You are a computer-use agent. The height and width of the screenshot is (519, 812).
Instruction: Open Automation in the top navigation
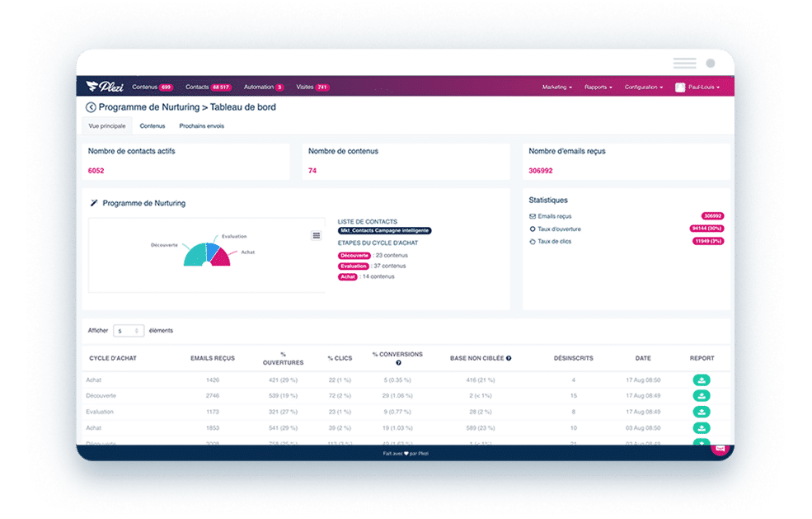pyautogui.click(x=264, y=87)
